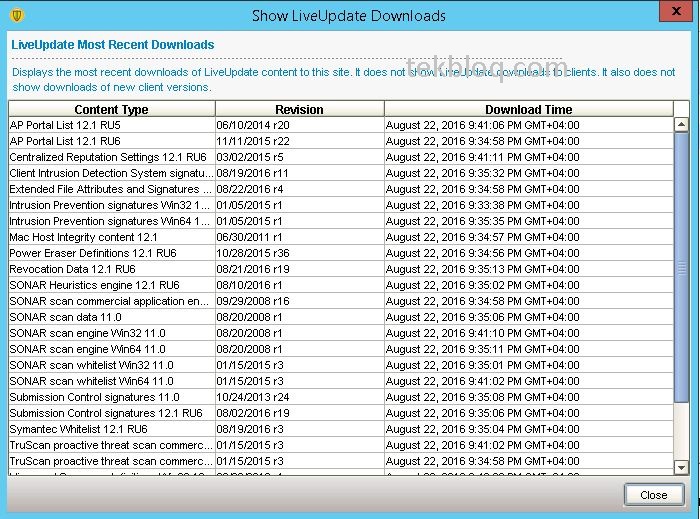Select the AP Portal List 12.1 RU5 row
700x519 pixels.
341,125
